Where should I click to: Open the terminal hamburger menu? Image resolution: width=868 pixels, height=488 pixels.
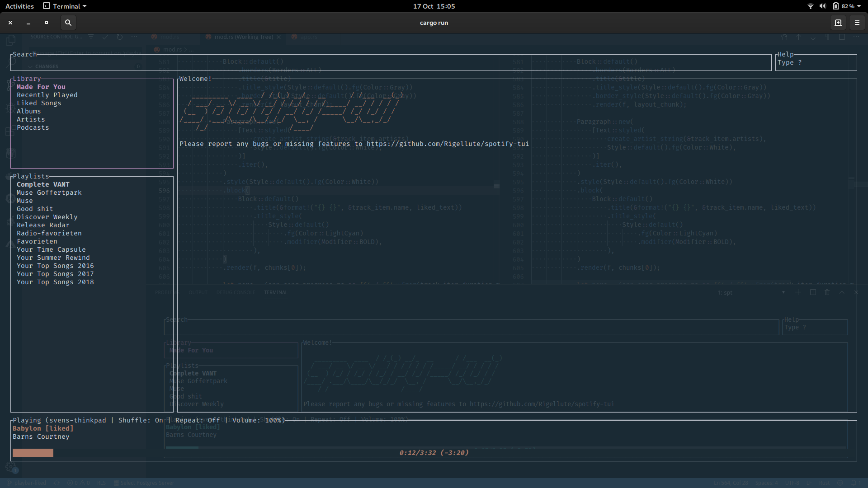[x=857, y=23]
